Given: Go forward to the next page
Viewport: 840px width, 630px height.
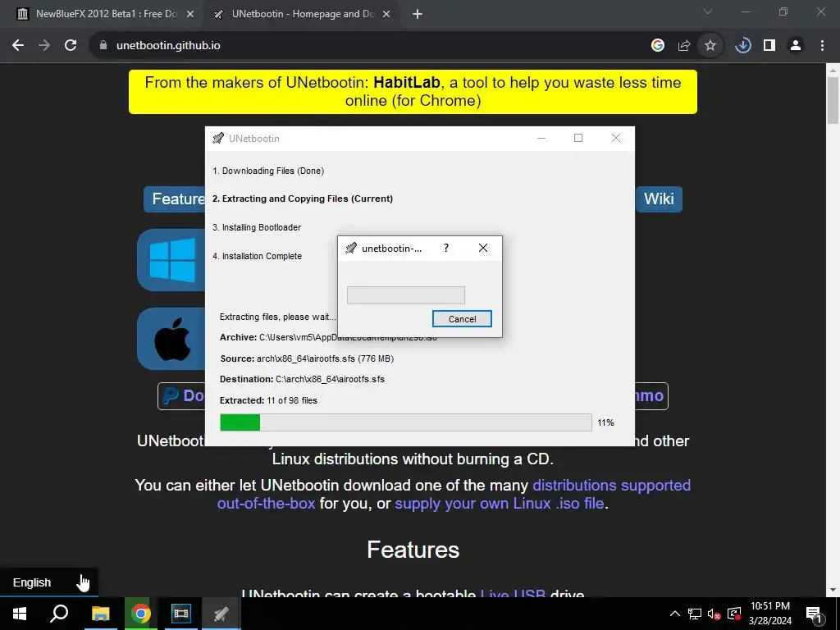Looking at the screenshot, I should (44, 46).
